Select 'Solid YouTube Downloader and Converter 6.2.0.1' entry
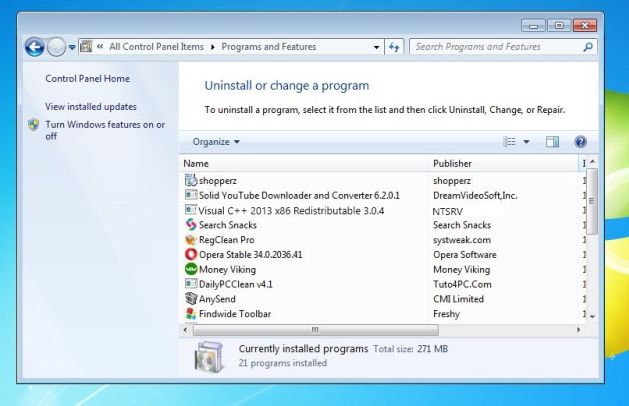The image size is (629, 406). 299,195
